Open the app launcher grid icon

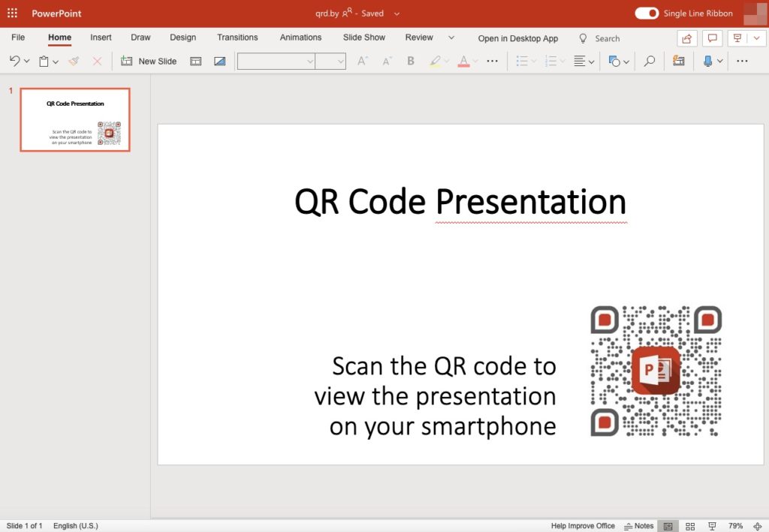coord(12,14)
